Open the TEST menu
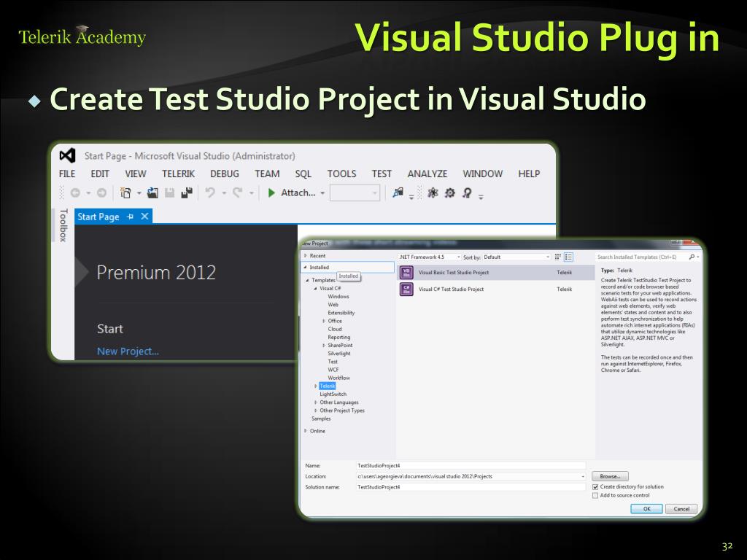747x560 pixels. [382, 174]
